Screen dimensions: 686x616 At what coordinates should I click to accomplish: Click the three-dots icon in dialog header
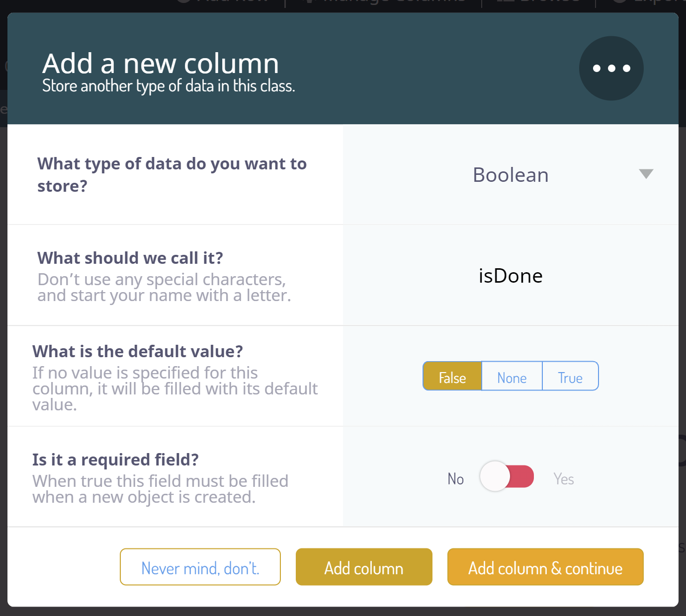[611, 68]
